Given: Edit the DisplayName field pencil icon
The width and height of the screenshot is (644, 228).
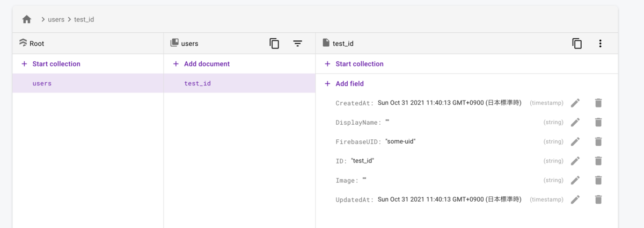Looking at the screenshot, I should click(x=575, y=122).
